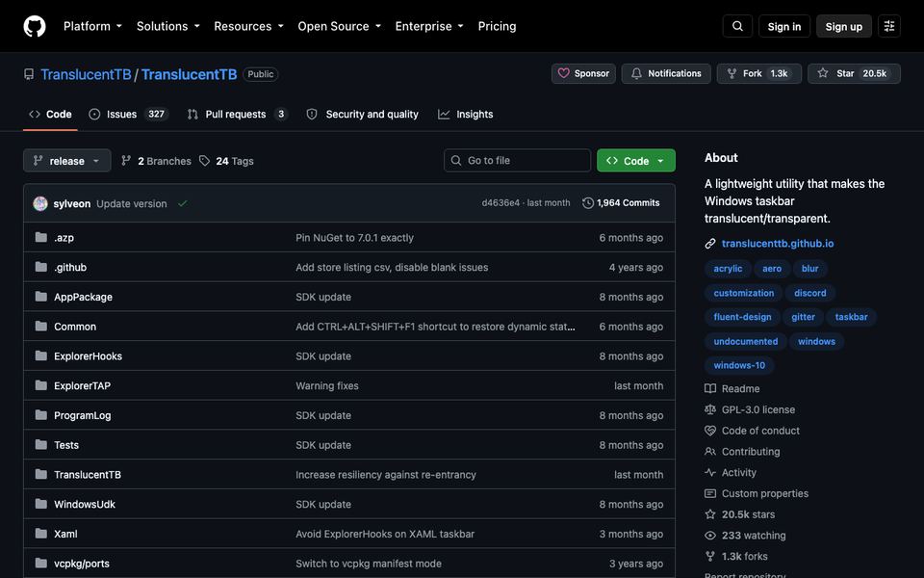Expand the Enterprise menu
924x578 pixels.
[429, 26]
